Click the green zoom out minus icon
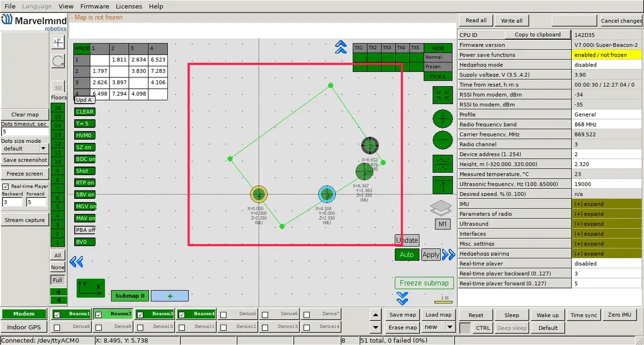 (x=442, y=141)
